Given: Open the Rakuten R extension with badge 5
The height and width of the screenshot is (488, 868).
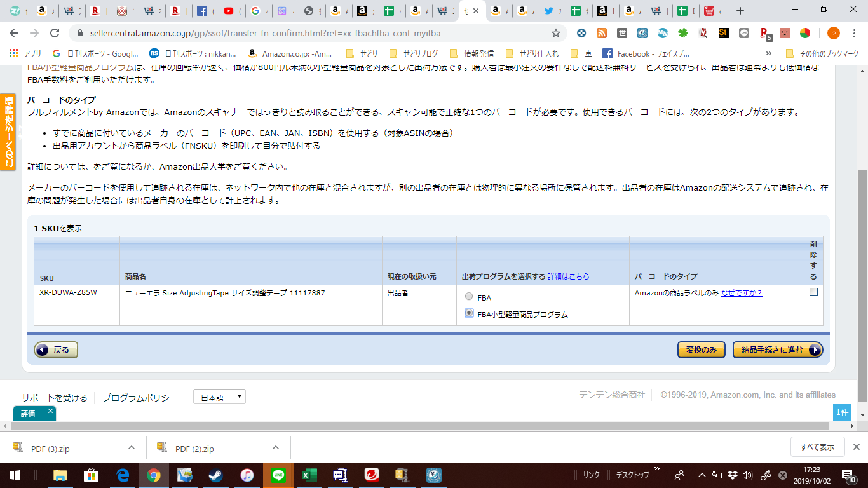Looking at the screenshot, I should click(x=765, y=34).
